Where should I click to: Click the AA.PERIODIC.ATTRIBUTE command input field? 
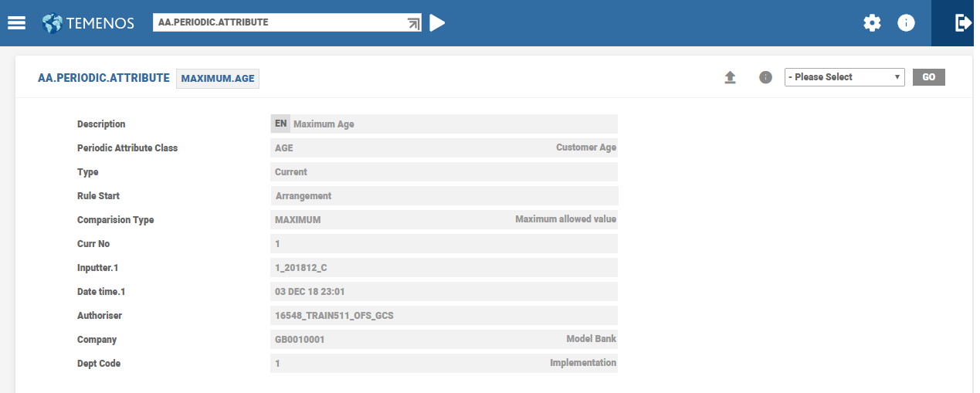[278, 22]
